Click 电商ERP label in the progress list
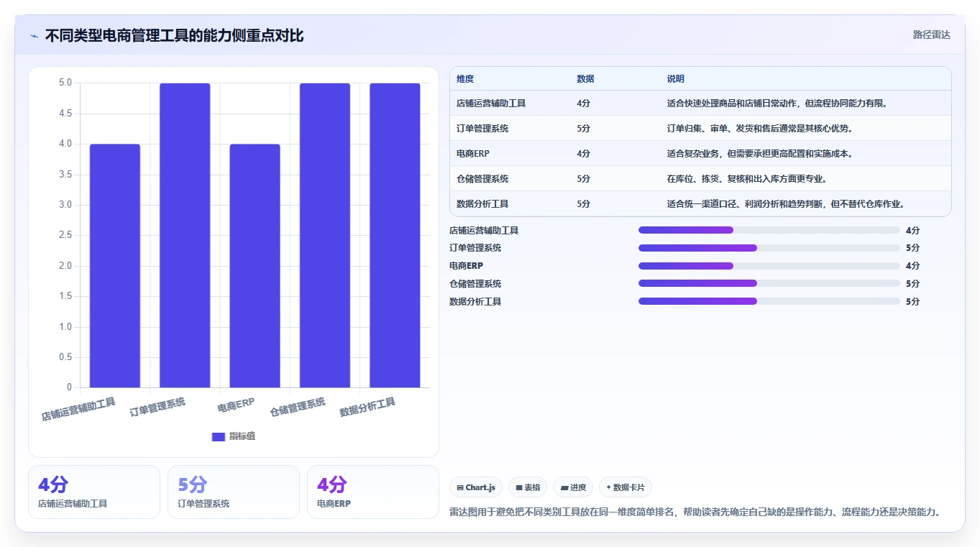The image size is (980, 547). point(466,266)
